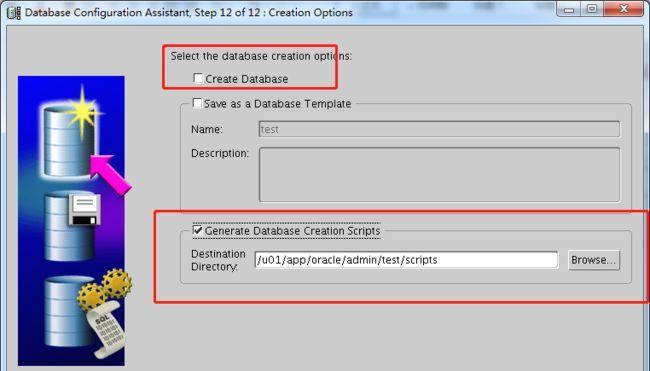Minimize the Database Configuration Assistant window
The height and width of the screenshot is (371, 650).
point(569,10)
